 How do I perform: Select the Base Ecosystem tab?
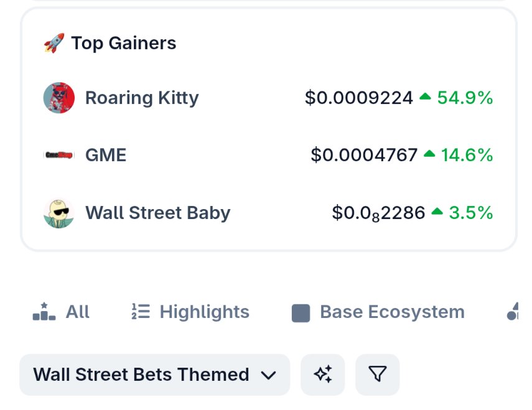[378, 312]
